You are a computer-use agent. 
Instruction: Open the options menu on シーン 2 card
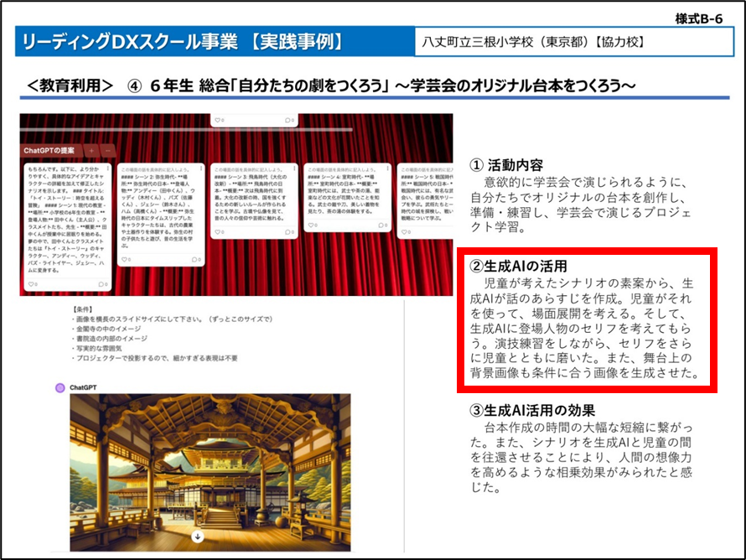pyautogui.click(x=201, y=169)
